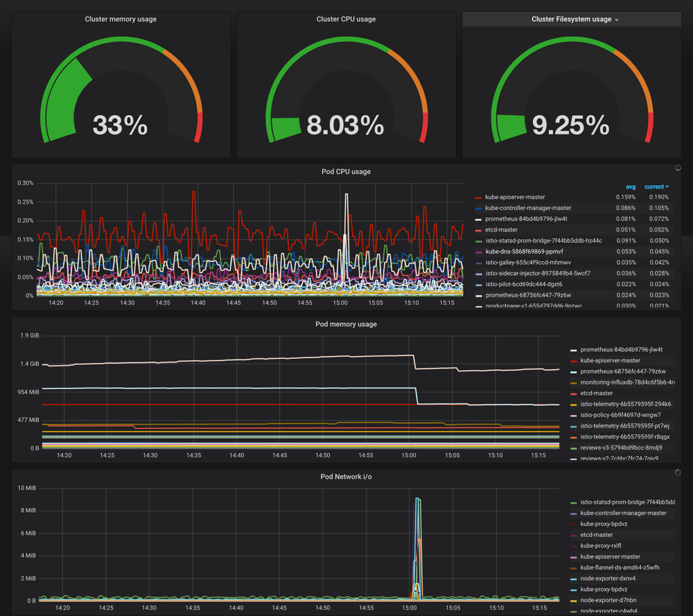Toggle etcd-master series in Pod CPU legend
This screenshot has height=616, width=693.
click(x=501, y=230)
